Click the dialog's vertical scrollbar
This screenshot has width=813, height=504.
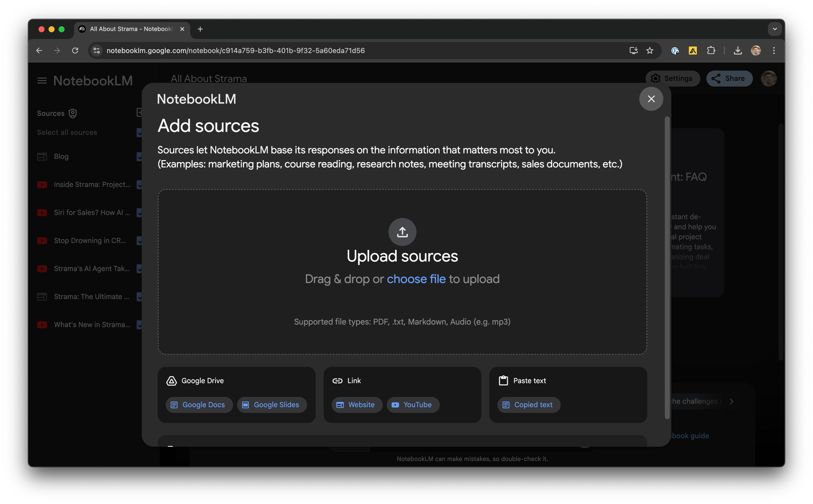point(667,268)
